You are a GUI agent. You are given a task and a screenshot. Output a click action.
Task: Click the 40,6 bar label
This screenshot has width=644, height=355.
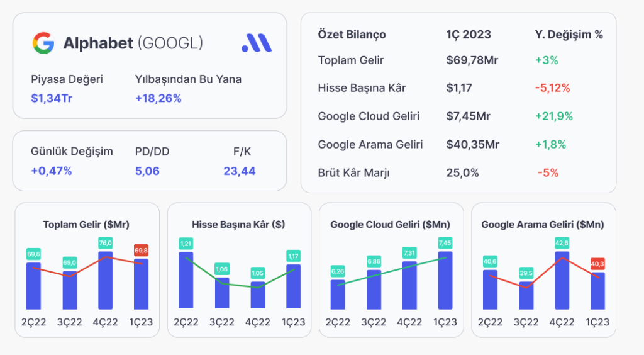pos(490,261)
